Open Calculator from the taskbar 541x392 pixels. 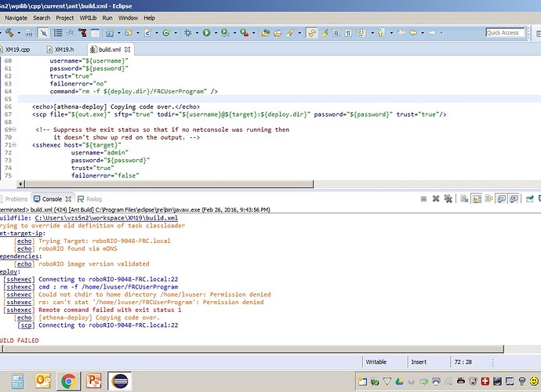click(x=17, y=381)
